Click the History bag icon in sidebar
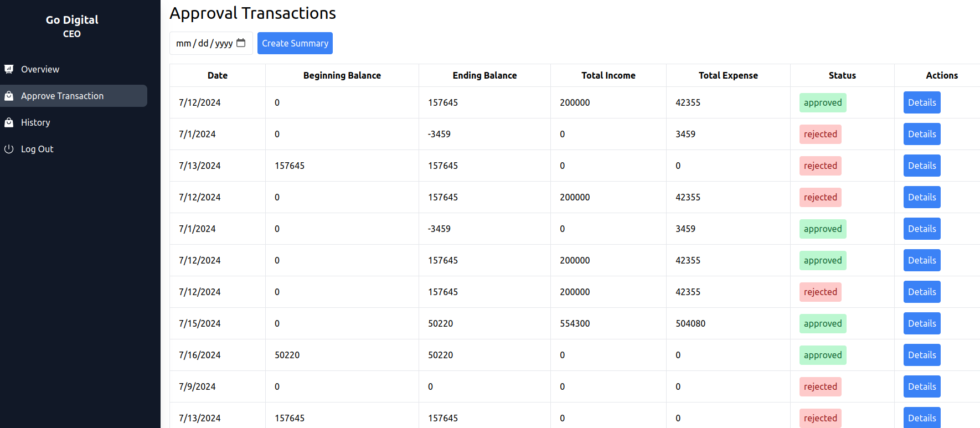The width and height of the screenshot is (980, 428). pyautogui.click(x=9, y=122)
